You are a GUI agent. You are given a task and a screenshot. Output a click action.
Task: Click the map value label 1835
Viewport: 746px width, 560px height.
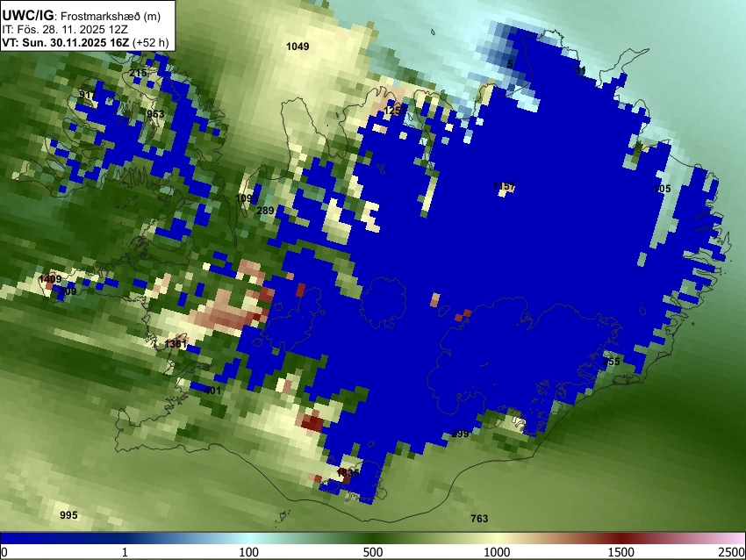348,473
